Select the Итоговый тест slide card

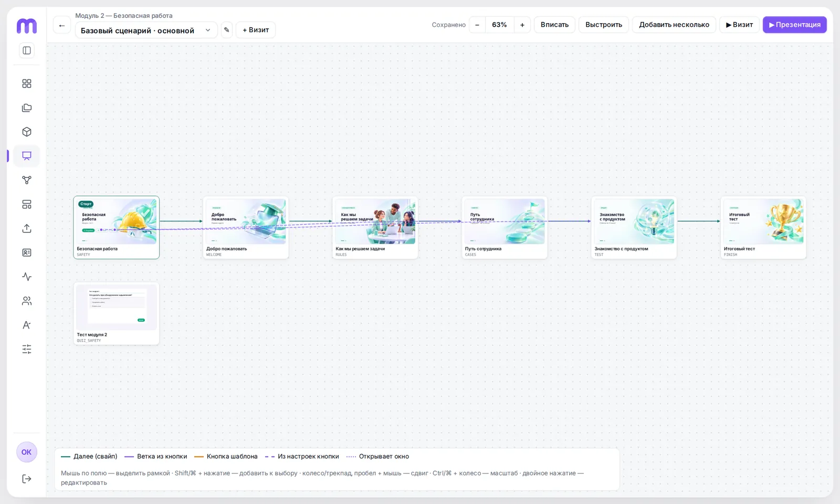point(763,227)
